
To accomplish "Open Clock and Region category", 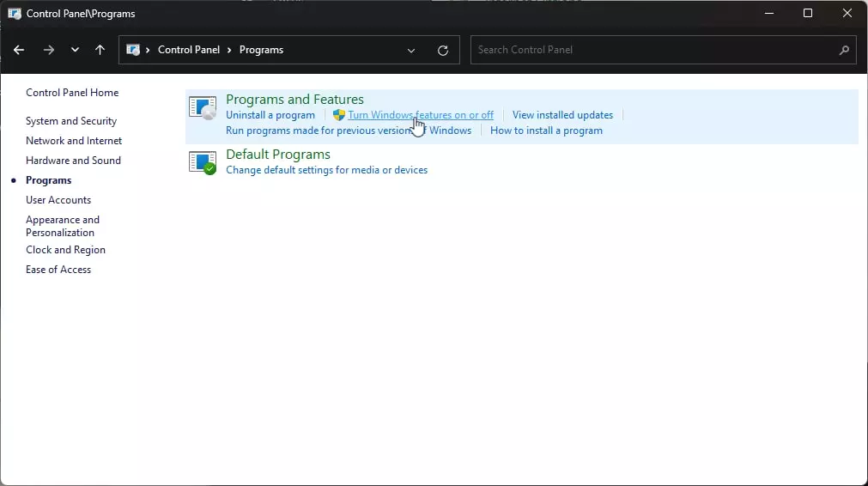I will pos(65,250).
